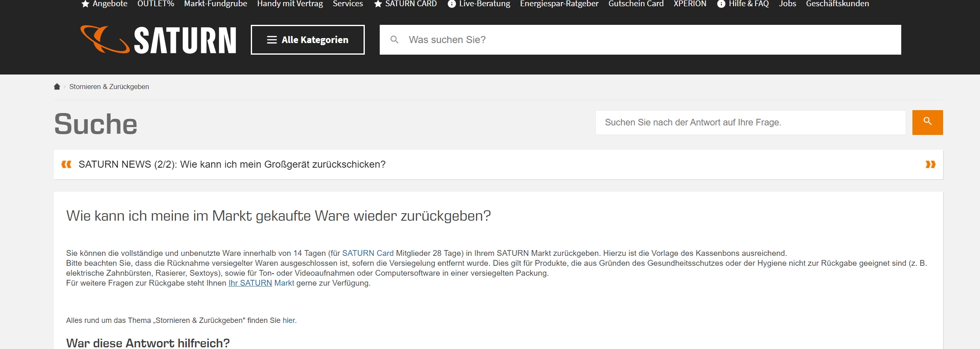Follow the SATURN Card link in the text

368,253
